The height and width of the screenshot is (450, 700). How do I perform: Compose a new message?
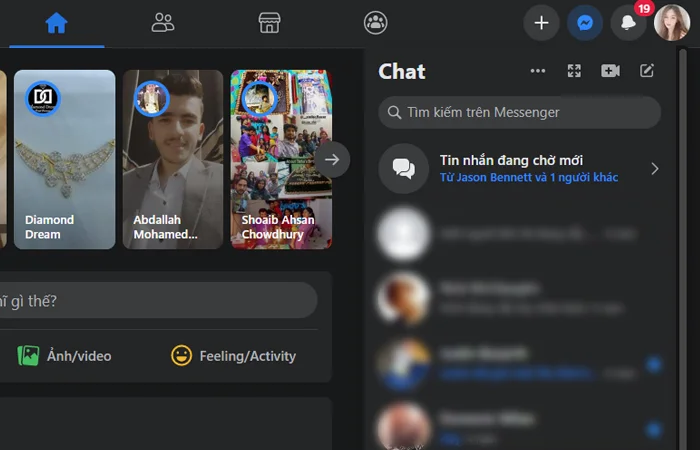pyautogui.click(x=647, y=71)
